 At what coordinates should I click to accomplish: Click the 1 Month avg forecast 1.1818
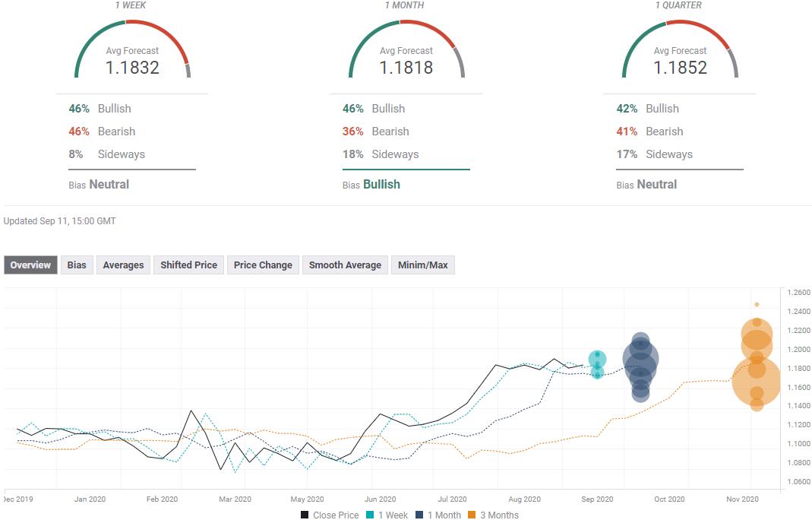tap(406, 68)
